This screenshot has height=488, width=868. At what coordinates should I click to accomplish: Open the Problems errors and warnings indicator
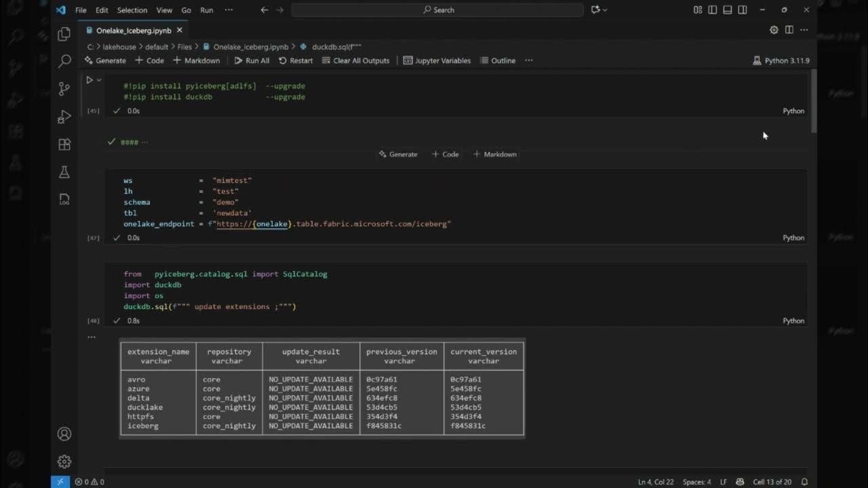pyautogui.click(x=90, y=482)
